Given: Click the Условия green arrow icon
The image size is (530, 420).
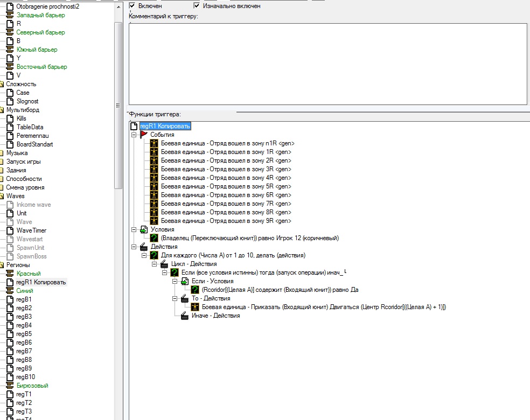Looking at the screenshot, I should 144,229.
